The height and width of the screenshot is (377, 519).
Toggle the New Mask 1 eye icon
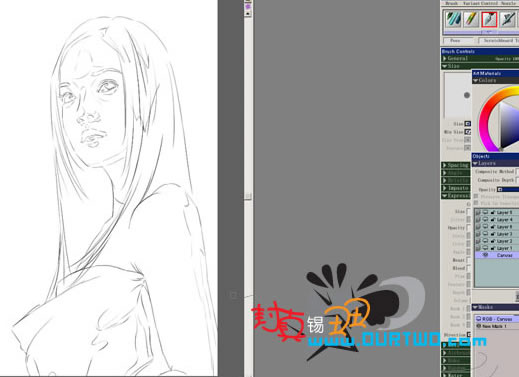pyautogui.click(x=478, y=326)
